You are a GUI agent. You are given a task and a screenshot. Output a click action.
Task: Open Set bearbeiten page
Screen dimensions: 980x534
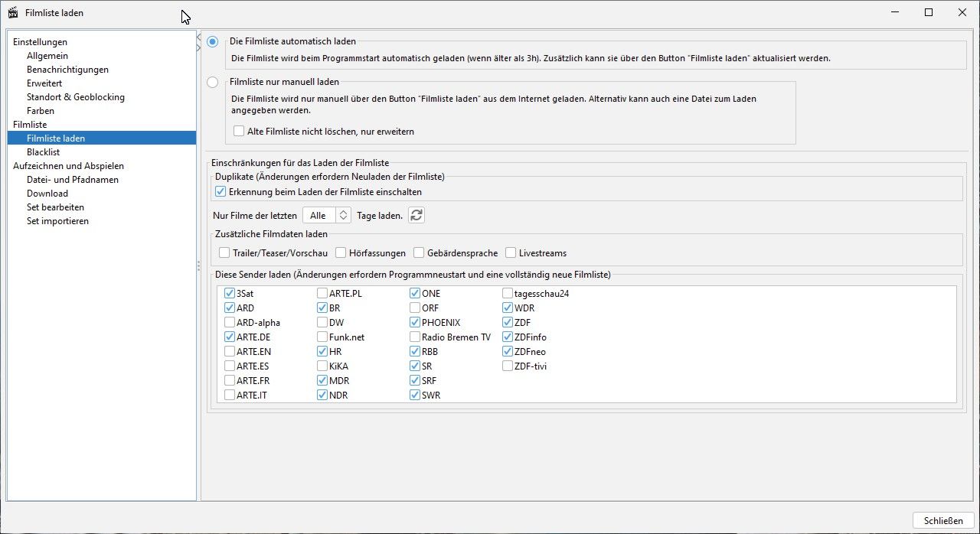[x=55, y=207]
